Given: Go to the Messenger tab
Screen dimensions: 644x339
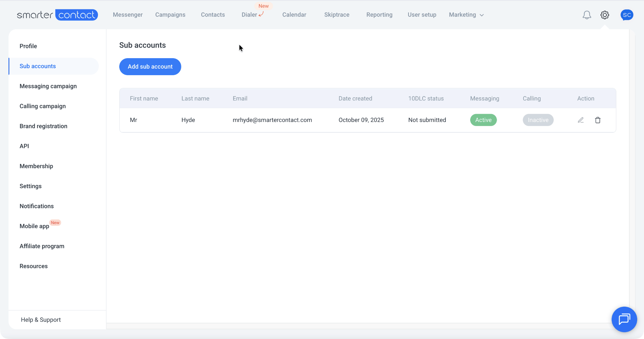Looking at the screenshot, I should click(x=127, y=15).
